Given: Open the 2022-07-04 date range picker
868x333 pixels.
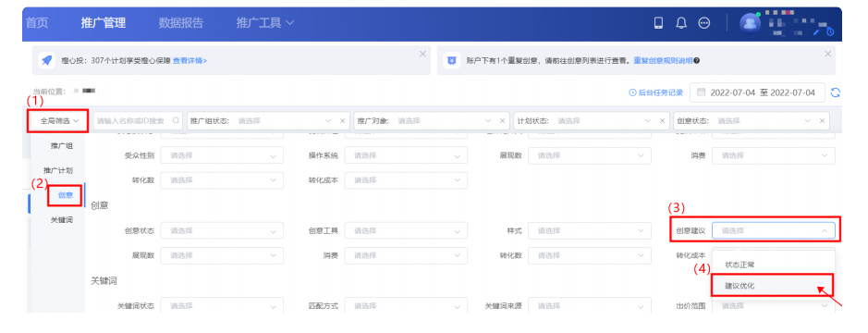Looking at the screenshot, I should (757, 92).
